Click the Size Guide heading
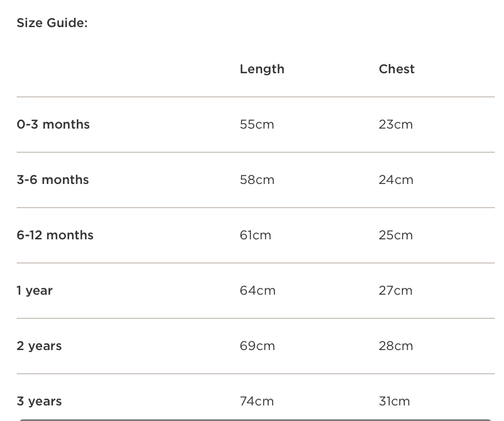Viewport: 504px width, 421px height. [x=52, y=24]
